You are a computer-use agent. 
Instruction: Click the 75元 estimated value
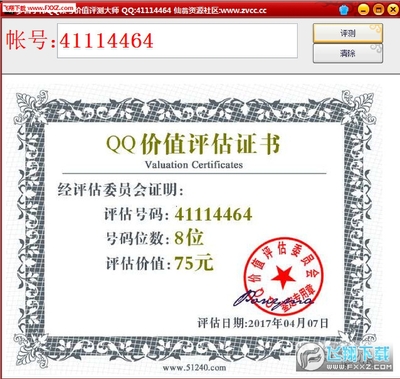[x=194, y=263]
